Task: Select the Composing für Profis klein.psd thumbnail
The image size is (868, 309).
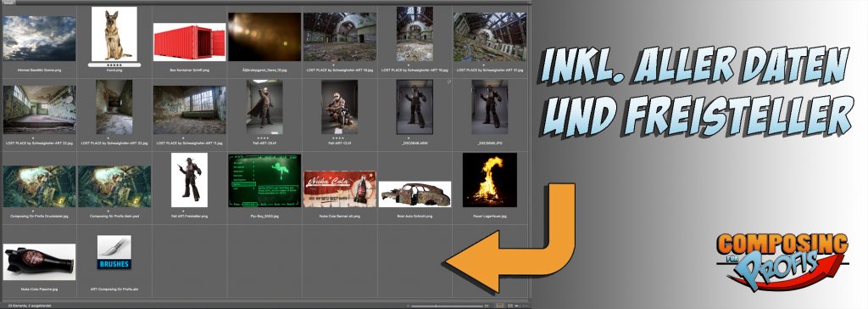Action: (114, 187)
